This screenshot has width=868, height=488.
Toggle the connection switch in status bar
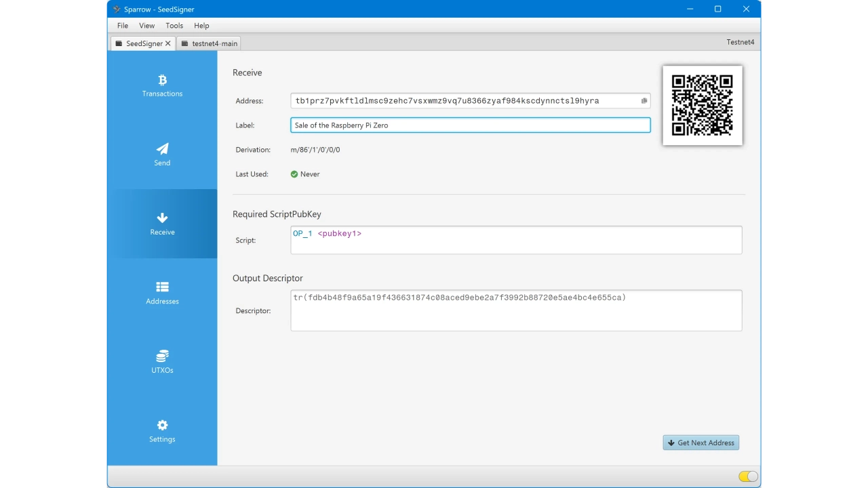point(748,476)
